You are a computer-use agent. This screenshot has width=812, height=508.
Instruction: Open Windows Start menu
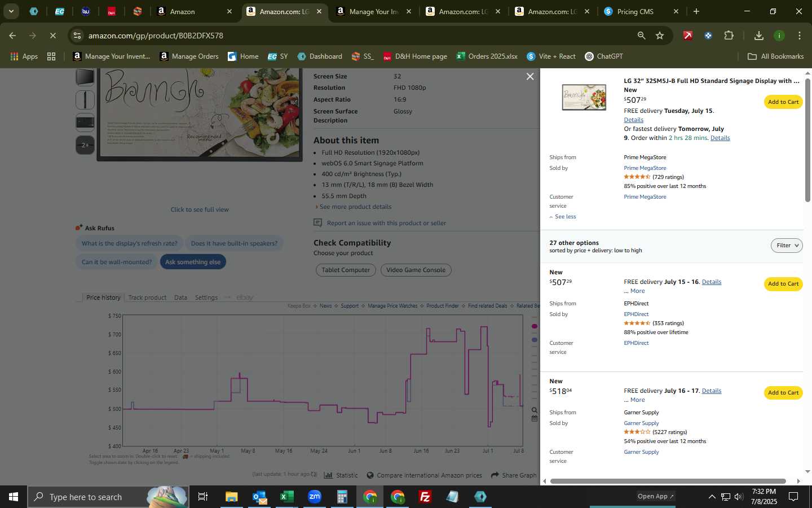click(x=14, y=497)
